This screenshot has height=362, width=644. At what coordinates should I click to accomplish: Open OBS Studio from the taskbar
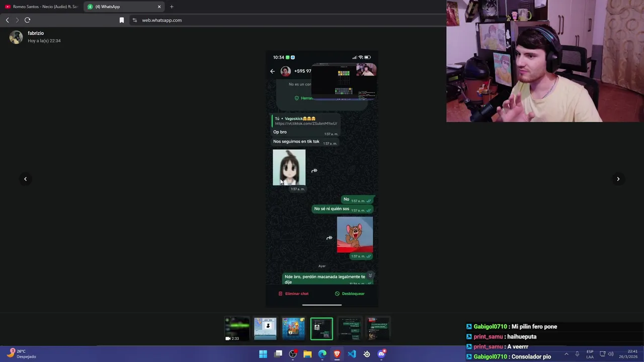tap(293, 354)
